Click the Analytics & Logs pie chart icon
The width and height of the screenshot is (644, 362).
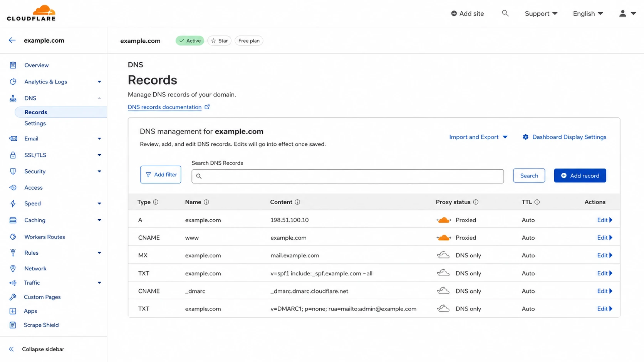coord(13,82)
